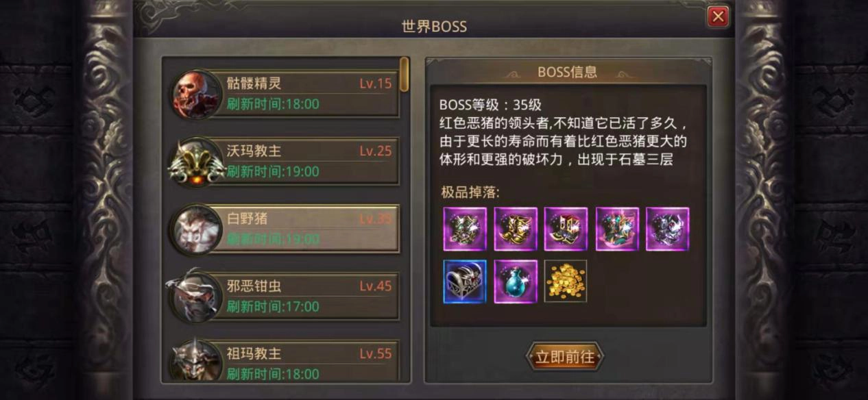The height and width of the screenshot is (400, 868).
Task: Click the boss list scrollbar handle
Action: [x=405, y=74]
